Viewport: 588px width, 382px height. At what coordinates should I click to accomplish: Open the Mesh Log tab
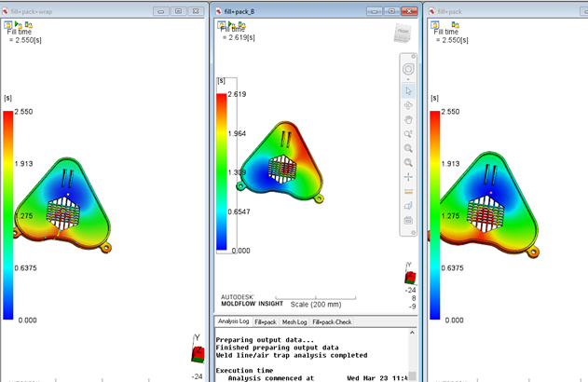pyautogui.click(x=294, y=322)
